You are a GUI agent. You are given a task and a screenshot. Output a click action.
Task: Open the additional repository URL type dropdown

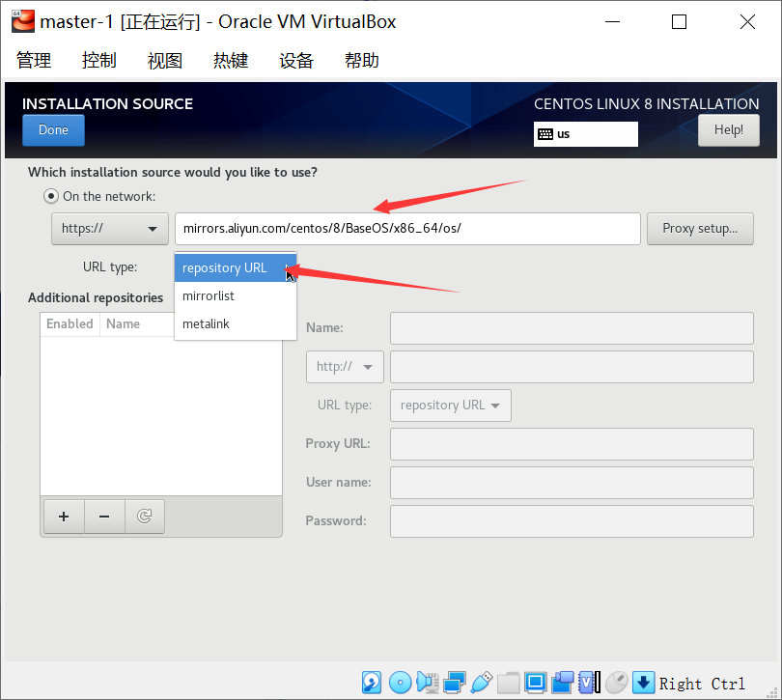(450, 406)
